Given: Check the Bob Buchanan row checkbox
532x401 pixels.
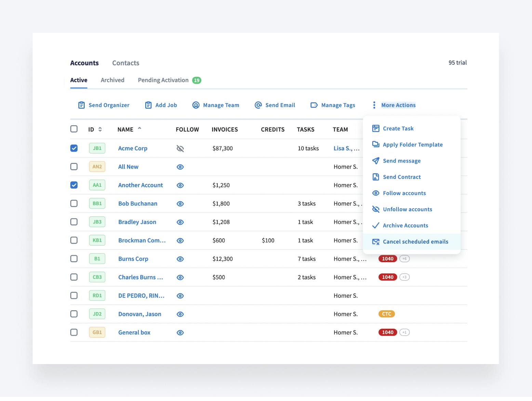Looking at the screenshot, I should 74,204.
